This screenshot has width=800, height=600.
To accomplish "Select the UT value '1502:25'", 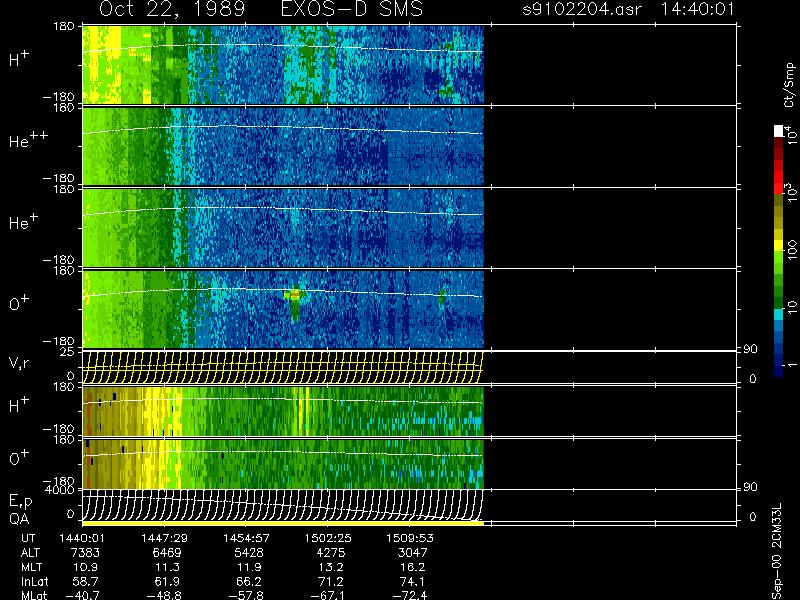I will (x=328, y=538).
